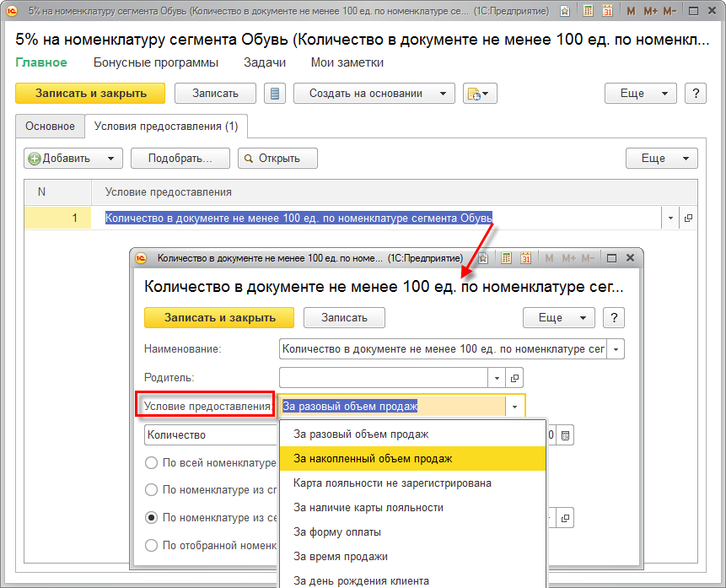Open help button in the condition dialog

click(615, 317)
